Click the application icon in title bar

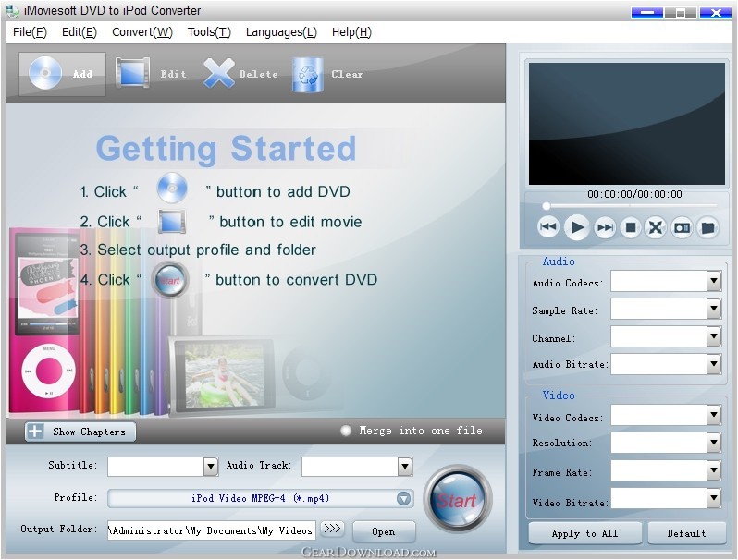13,10
